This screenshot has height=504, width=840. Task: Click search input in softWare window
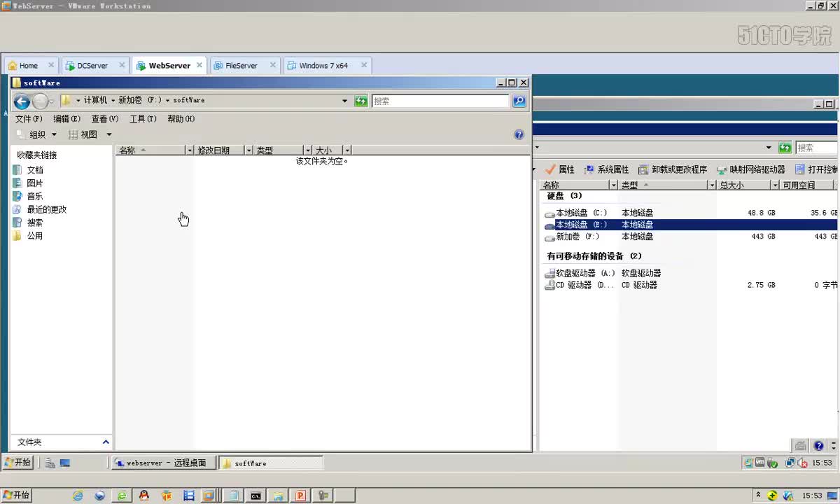tap(440, 101)
